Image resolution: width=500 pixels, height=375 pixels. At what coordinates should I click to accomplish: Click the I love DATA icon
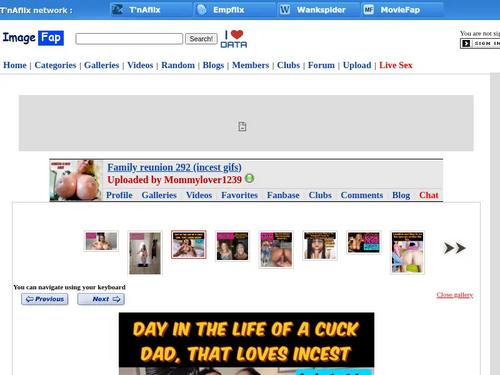(234, 39)
